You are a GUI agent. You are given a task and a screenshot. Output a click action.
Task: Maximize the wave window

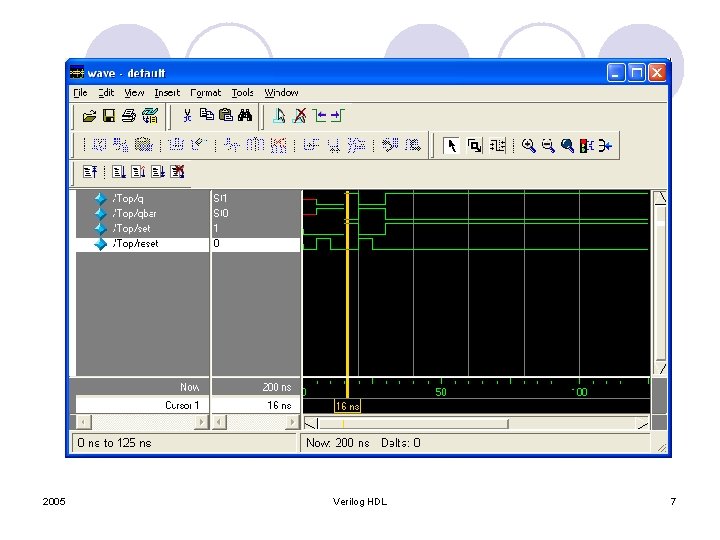point(636,73)
